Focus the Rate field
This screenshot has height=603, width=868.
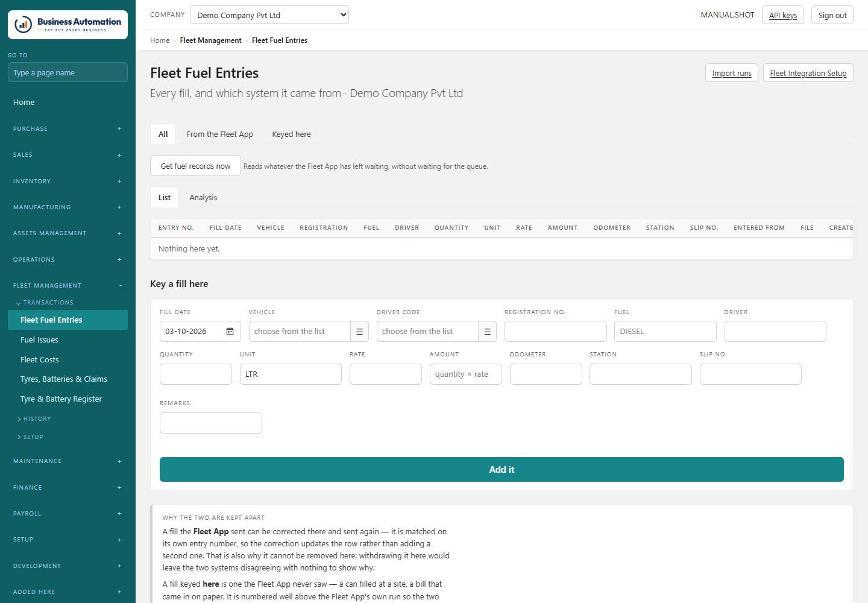click(386, 374)
